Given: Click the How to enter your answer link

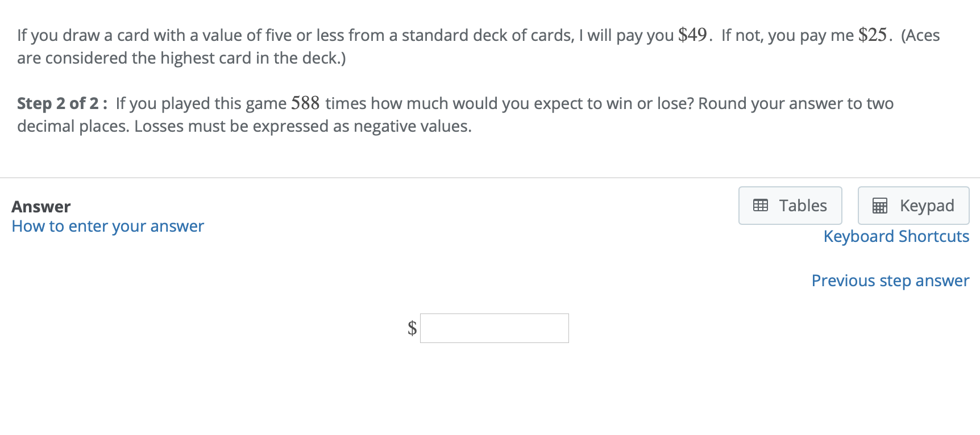Looking at the screenshot, I should 107,226.
